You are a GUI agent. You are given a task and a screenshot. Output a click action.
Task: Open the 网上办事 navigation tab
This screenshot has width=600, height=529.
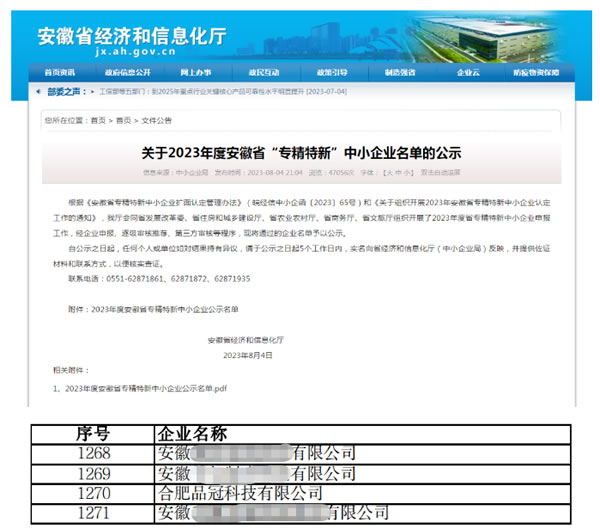coord(196,72)
